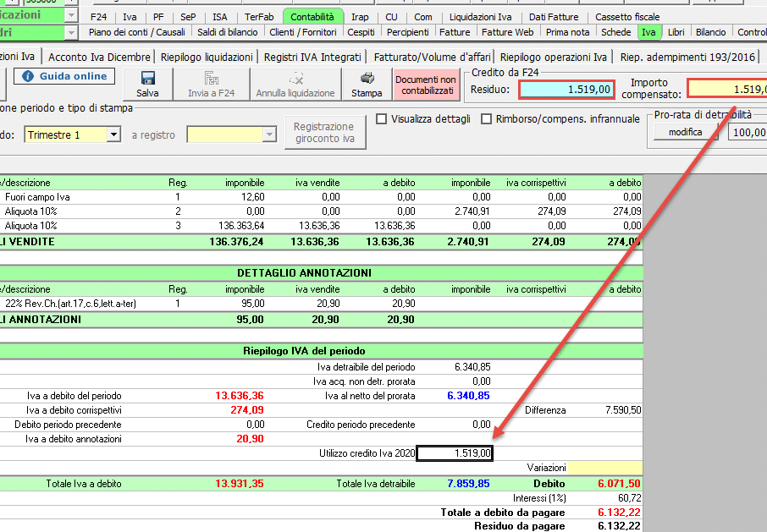Go to Saldi di bilancio tab

(228, 32)
